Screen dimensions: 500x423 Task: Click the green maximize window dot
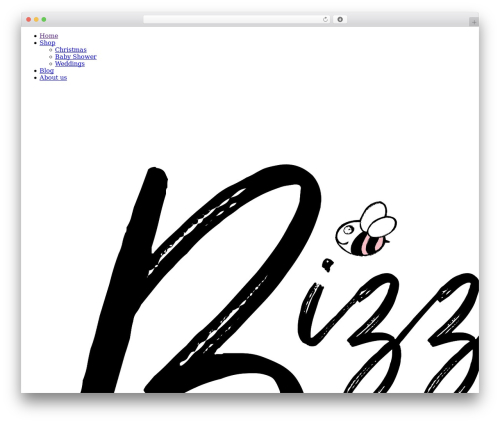44,20
